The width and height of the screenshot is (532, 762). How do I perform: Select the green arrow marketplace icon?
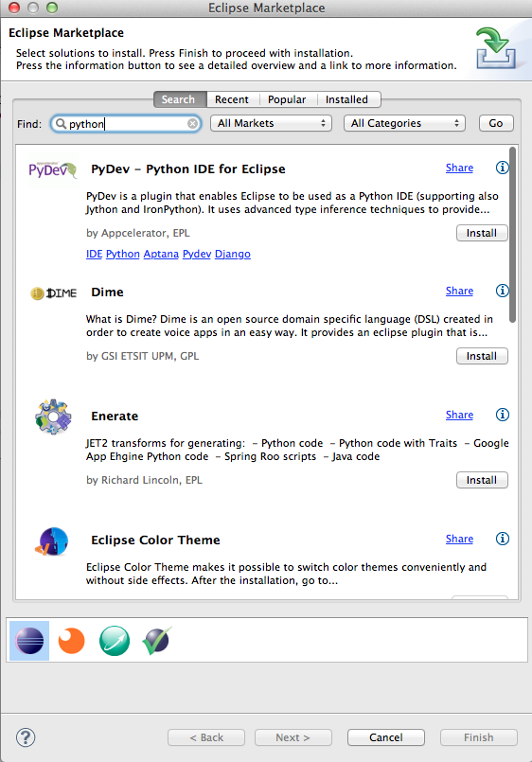[115, 641]
